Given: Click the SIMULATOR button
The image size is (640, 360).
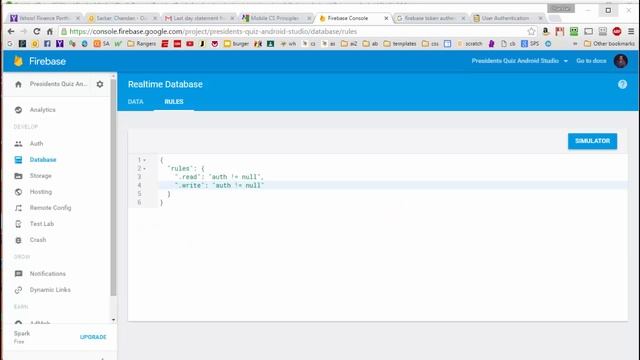Looking at the screenshot, I should click(x=592, y=141).
